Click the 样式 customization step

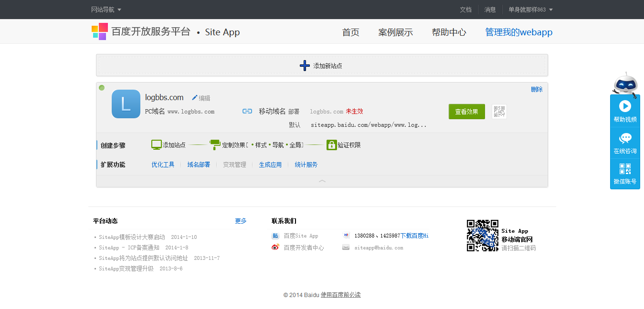261,145
